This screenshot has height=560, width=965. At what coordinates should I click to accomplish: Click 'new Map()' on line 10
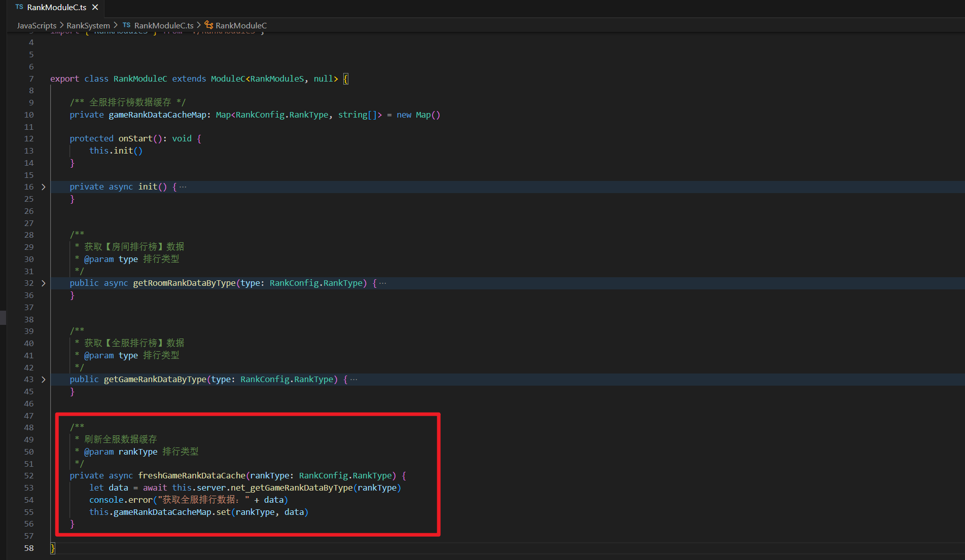pyautogui.click(x=418, y=115)
